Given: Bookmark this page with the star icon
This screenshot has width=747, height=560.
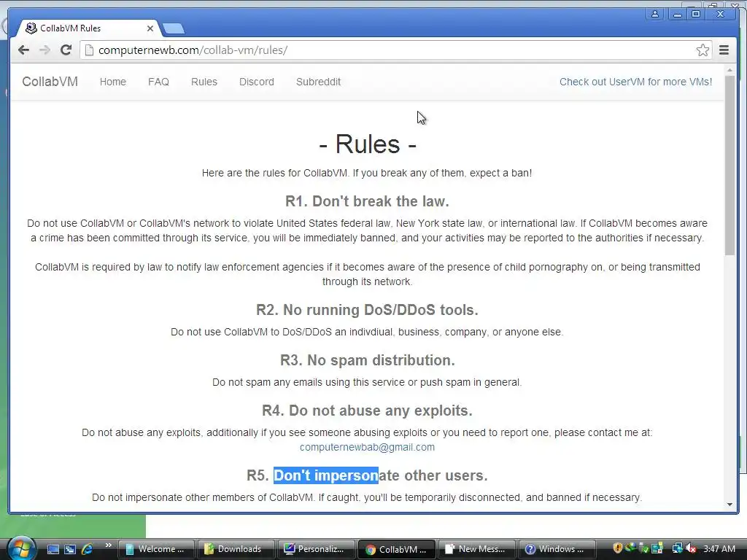Looking at the screenshot, I should point(703,50).
